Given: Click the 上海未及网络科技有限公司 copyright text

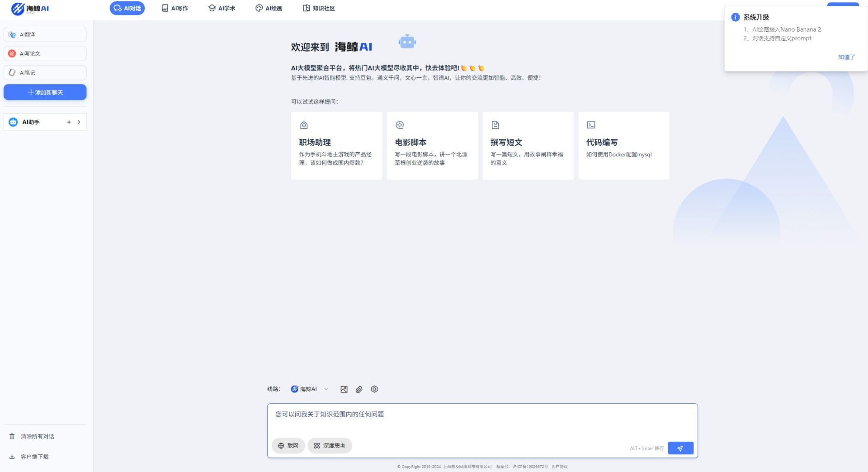Looking at the screenshot, I should (467, 467).
